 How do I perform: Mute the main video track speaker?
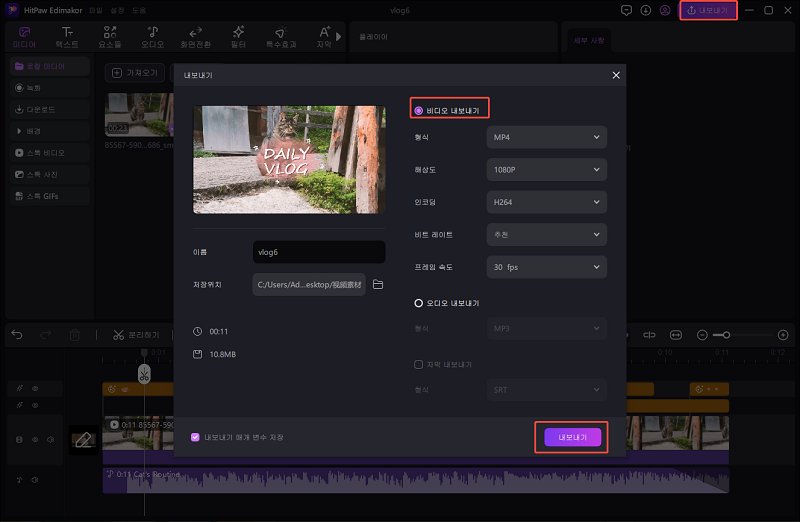pos(51,439)
